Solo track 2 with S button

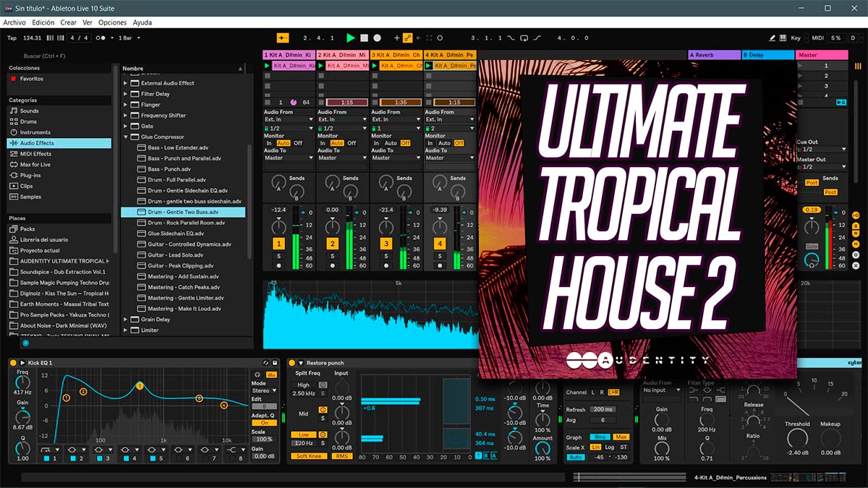tap(333, 256)
